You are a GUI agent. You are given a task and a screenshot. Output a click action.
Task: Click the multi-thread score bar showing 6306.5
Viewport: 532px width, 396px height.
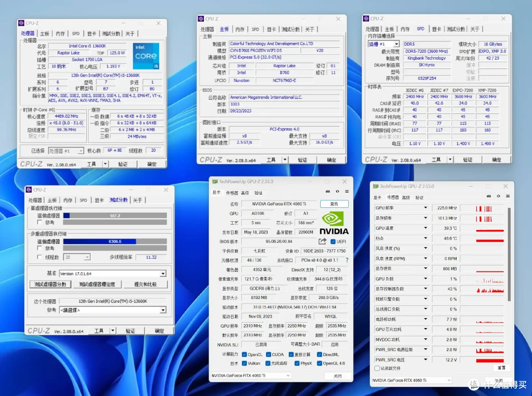(115, 241)
